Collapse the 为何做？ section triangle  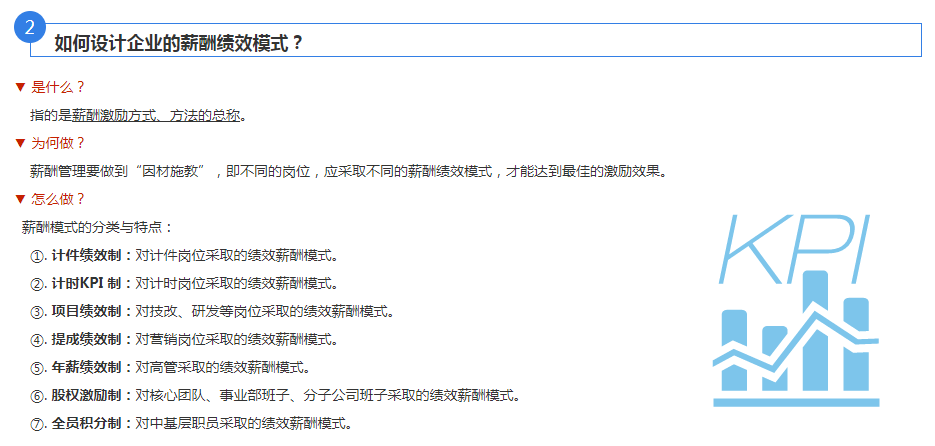(x=19, y=143)
